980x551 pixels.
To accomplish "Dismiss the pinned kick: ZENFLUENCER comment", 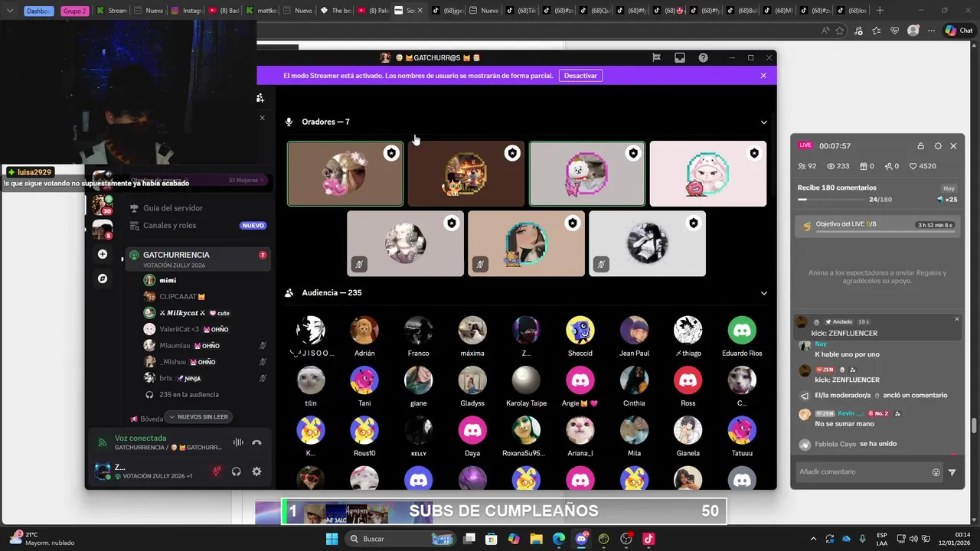I will 956,319.
